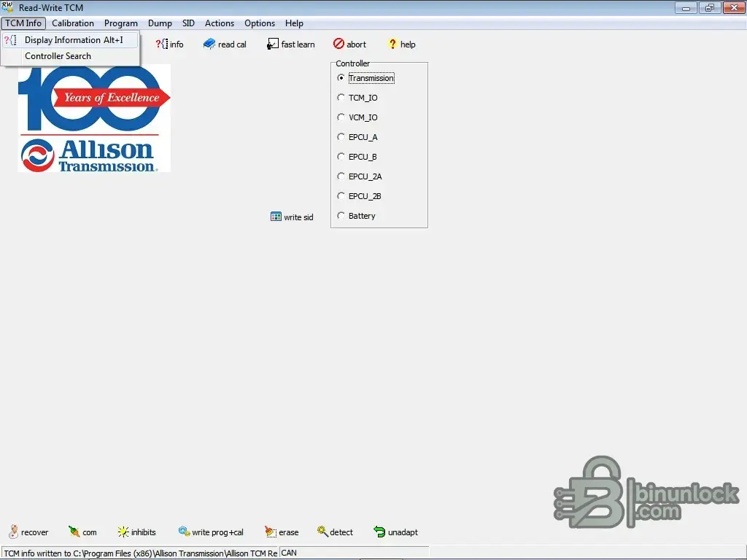The height and width of the screenshot is (560, 747).
Task: Click the com connection icon
Action: point(74,532)
